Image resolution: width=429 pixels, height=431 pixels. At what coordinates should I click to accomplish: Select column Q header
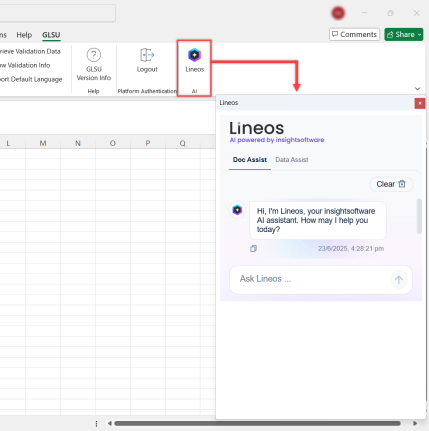tap(183, 143)
